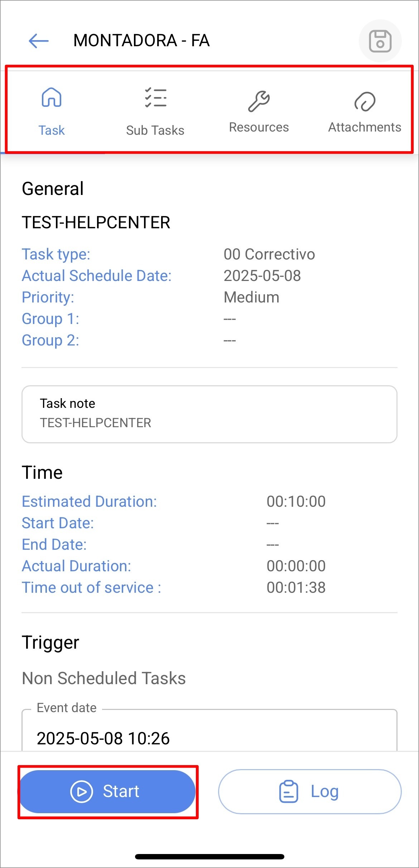
Task: Tap the Resources wrench icon
Action: pyautogui.click(x=259, y=101)
